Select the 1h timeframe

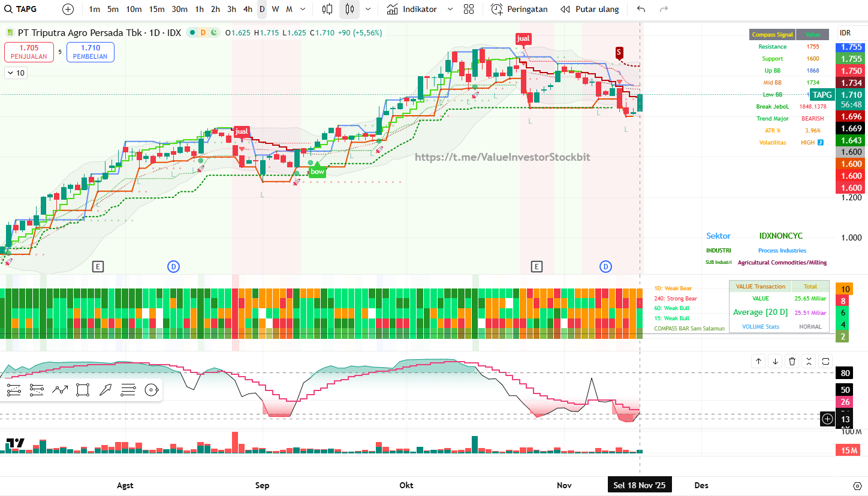coord(199,9)
